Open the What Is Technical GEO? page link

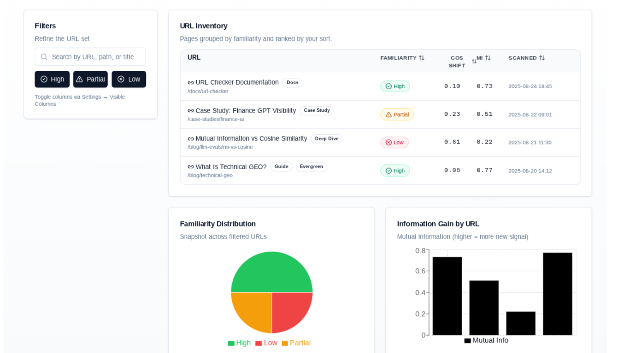[x=231, y=167]
